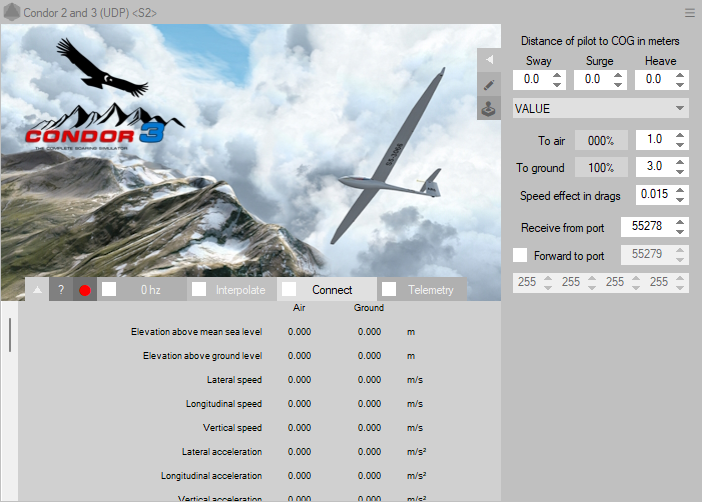Click the Speed effect in drags label
Image resolution: width=702 pixels, height=502 pixels.
click(570, 196)
